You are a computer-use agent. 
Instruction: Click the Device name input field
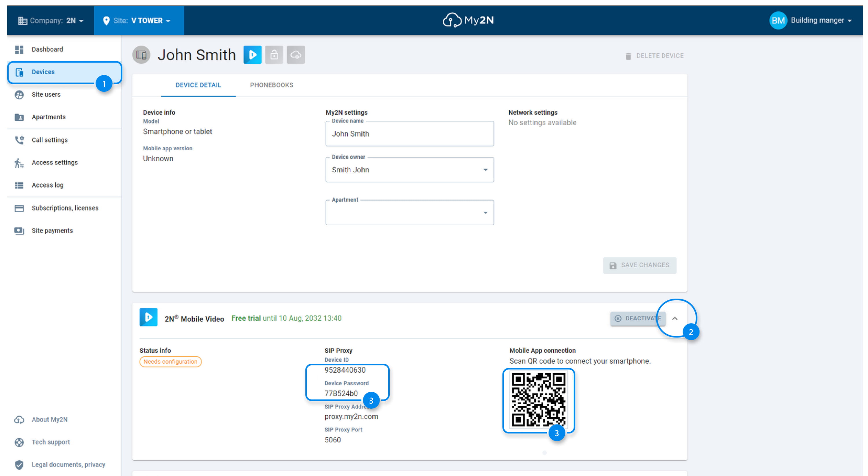click(409, 134)
